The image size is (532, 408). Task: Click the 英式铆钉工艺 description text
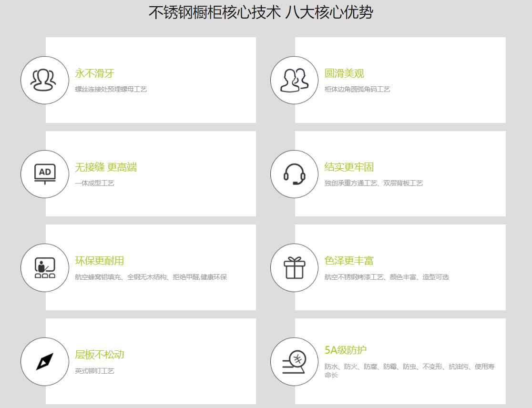tap(94, 371)
